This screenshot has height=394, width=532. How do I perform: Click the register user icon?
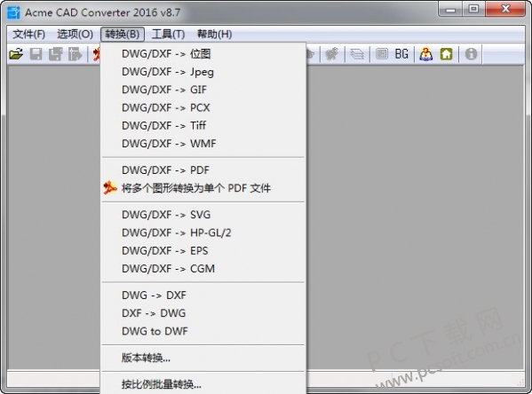426,54
